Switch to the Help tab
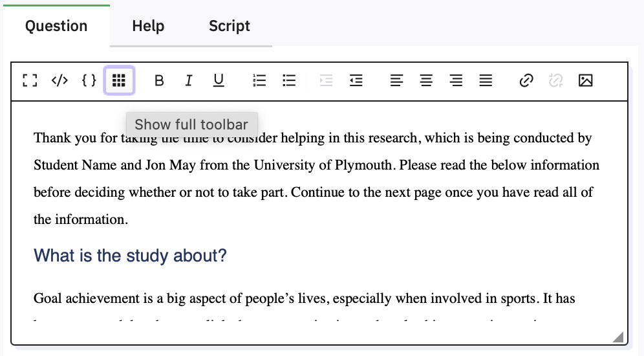 pyautogui.click(x=148, y=27)
